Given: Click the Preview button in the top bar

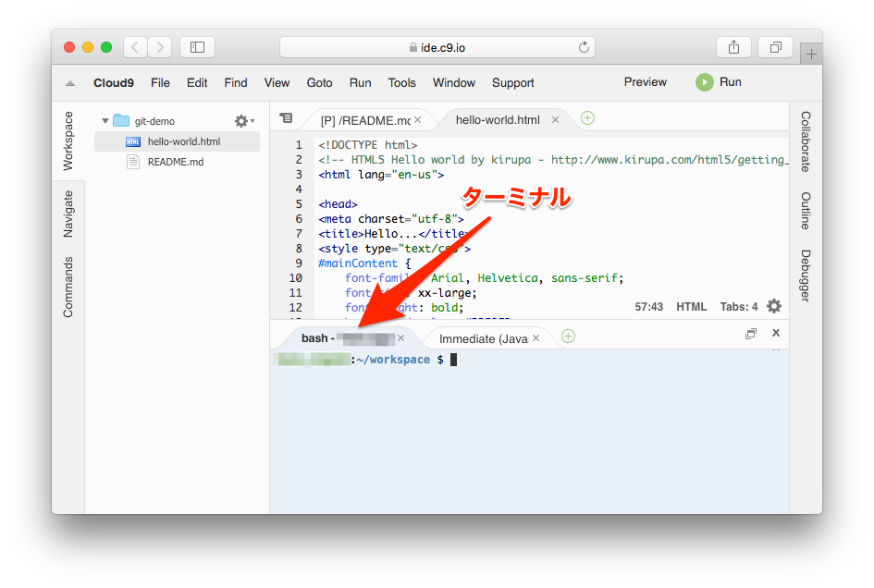Looking at the screenshot, I should pyautogui.click(x=645, y=82).
